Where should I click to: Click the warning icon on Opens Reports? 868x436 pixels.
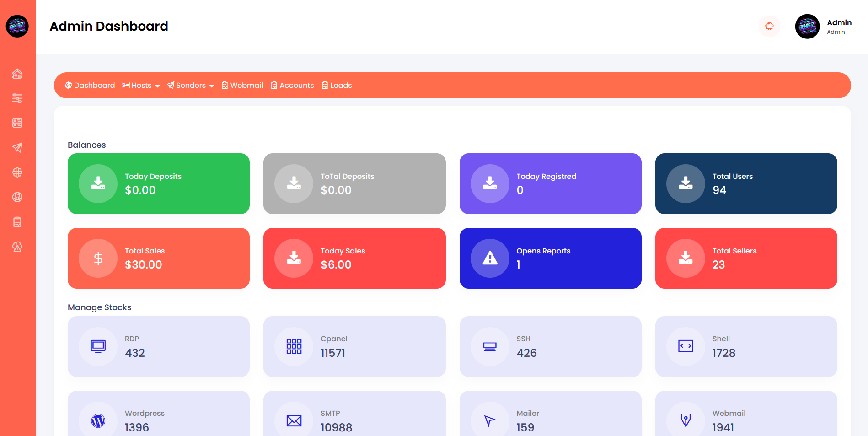point(490,258)
